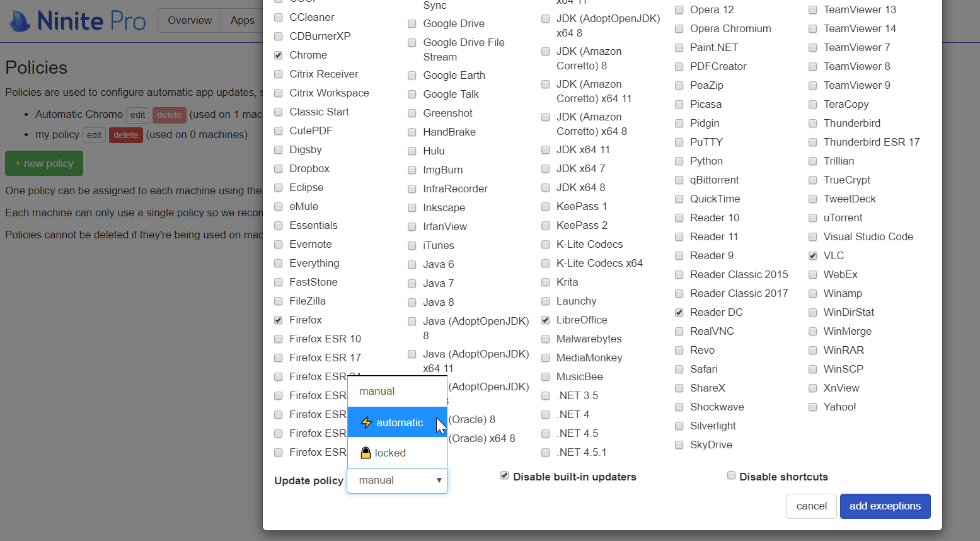Check the Dropbox checkbox
The width and height of the screenshot is (980, 541).
278,169
